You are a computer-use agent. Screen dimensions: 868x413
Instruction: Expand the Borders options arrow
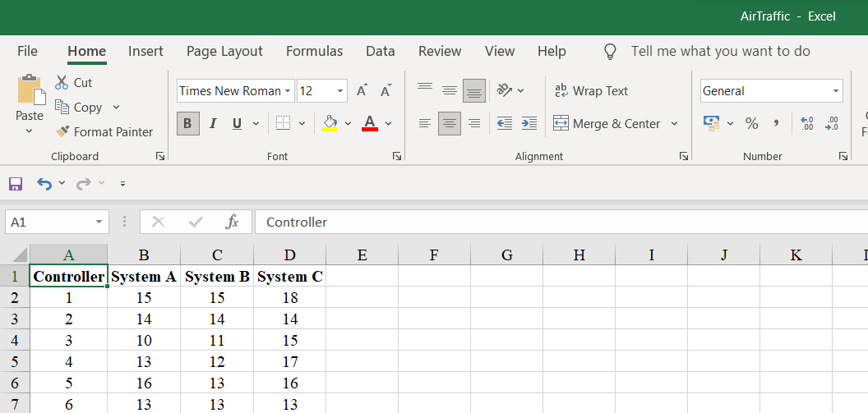coord(302,123)
